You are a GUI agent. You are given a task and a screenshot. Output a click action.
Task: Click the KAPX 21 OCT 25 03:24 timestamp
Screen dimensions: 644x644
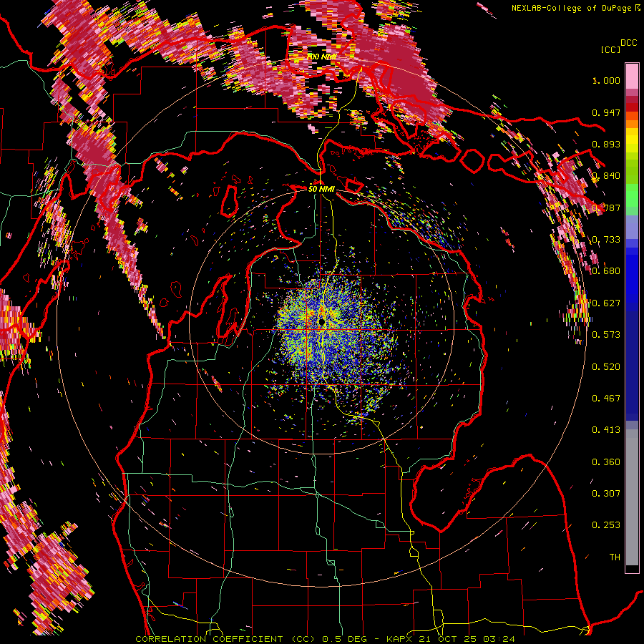pos(451,639)
